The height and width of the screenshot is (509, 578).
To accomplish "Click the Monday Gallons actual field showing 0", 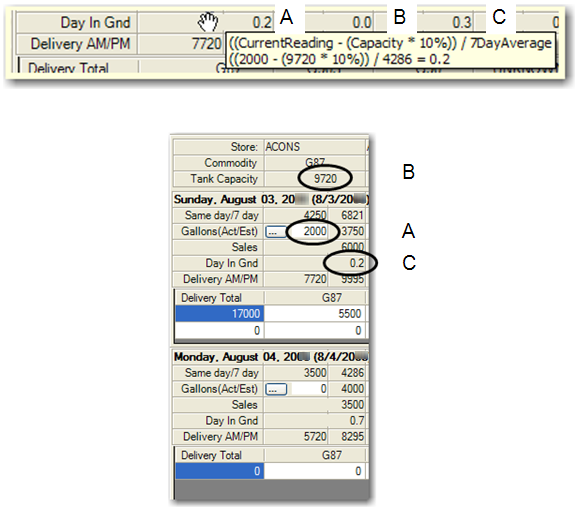I will pos(309,389).
